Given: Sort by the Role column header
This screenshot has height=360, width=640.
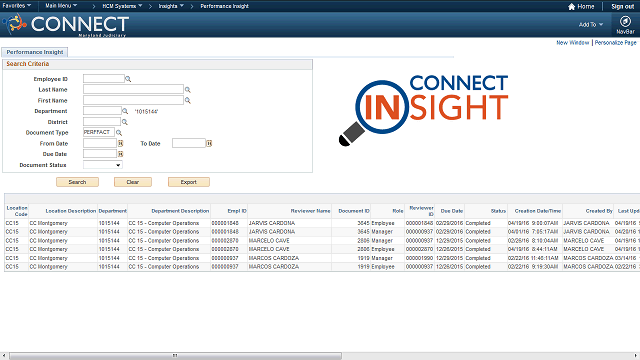Looking at the screenshot, I should 398,211.
